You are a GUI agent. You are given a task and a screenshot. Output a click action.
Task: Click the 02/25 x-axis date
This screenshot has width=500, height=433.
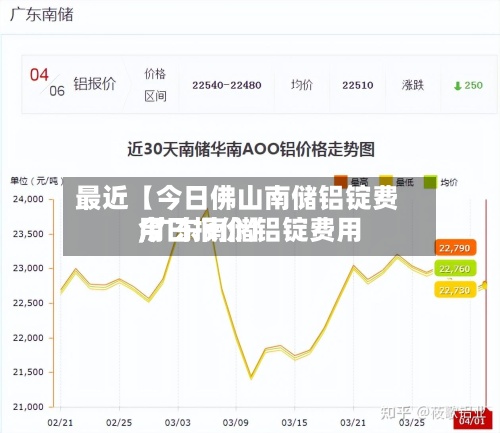tap(119, 423)
